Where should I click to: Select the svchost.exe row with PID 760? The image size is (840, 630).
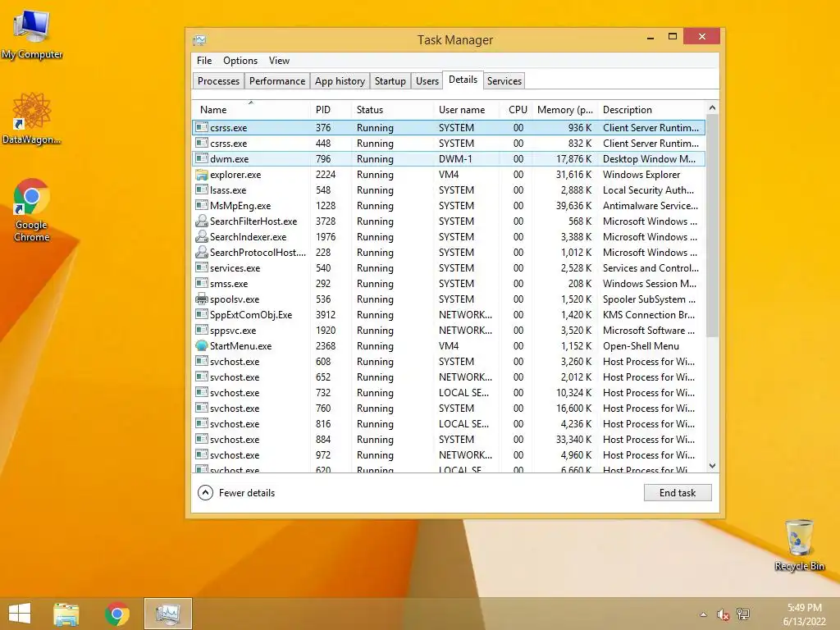click(x=449, y=409)
